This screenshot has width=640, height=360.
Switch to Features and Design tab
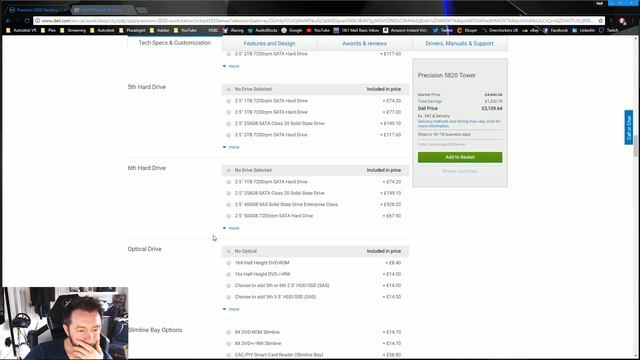tap(269, 43)
